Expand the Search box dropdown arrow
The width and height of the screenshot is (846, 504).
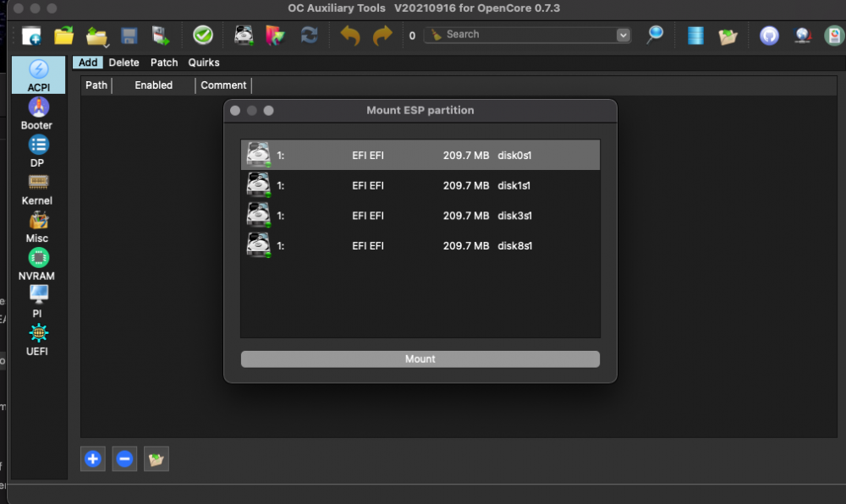point(624,35)
